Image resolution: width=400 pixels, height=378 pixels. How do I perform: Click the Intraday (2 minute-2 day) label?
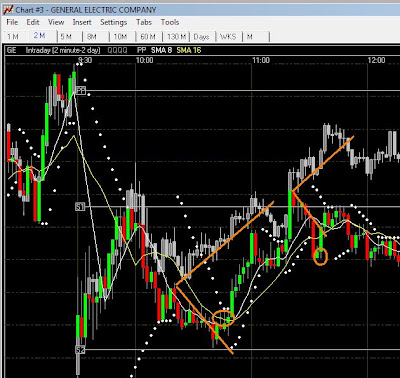tap(63, 50)
